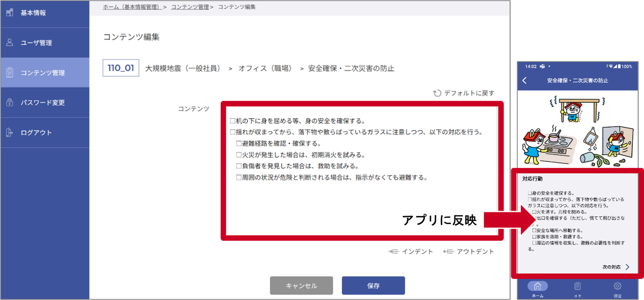644x300 pixels.
Task: Click the line 避難経路を確認・確保する
Action: click(278, 143)
